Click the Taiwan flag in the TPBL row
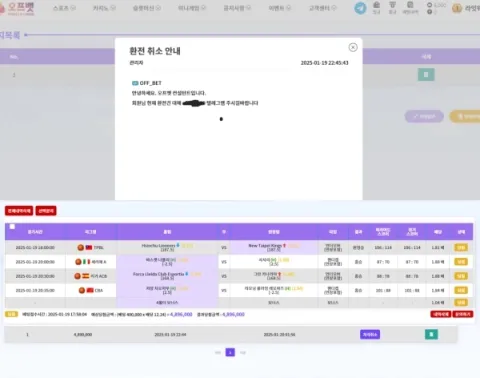 point(89,248)
